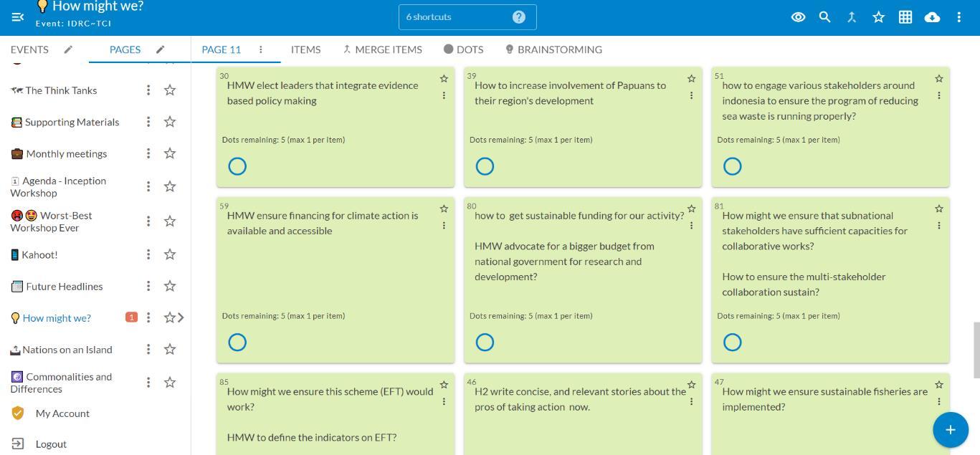Click the merge icon in top header

coord(852,17)
